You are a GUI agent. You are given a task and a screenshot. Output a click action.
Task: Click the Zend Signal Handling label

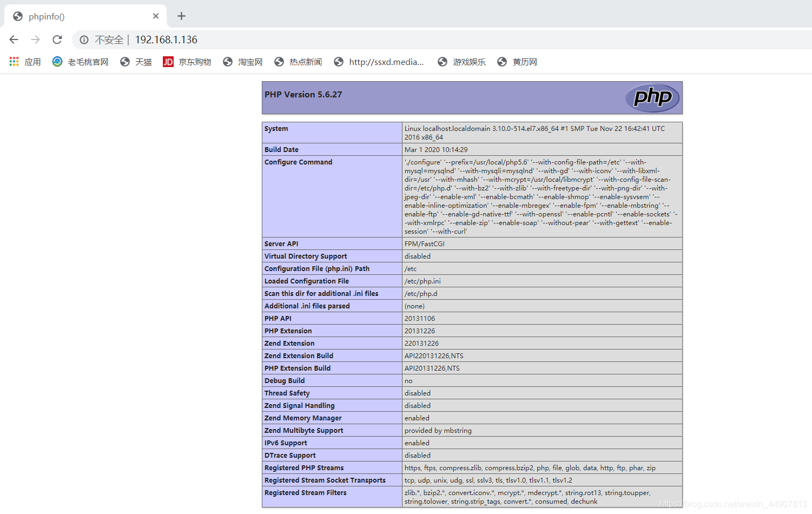[300, 406]
